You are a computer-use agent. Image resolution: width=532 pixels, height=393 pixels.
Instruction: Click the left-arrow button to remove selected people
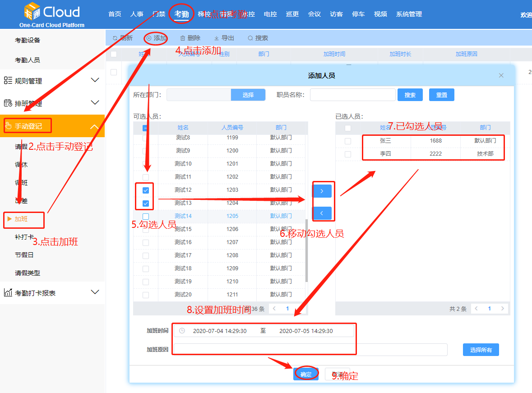(323, 213)
